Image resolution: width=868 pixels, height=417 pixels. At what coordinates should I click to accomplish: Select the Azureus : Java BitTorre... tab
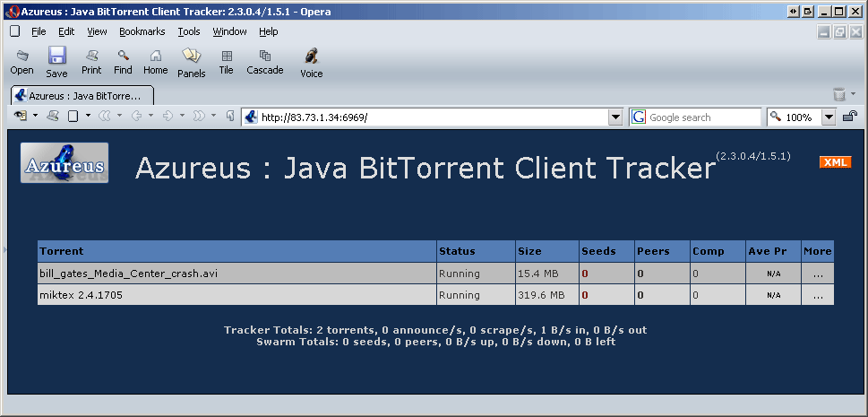[x=82, y=95]
